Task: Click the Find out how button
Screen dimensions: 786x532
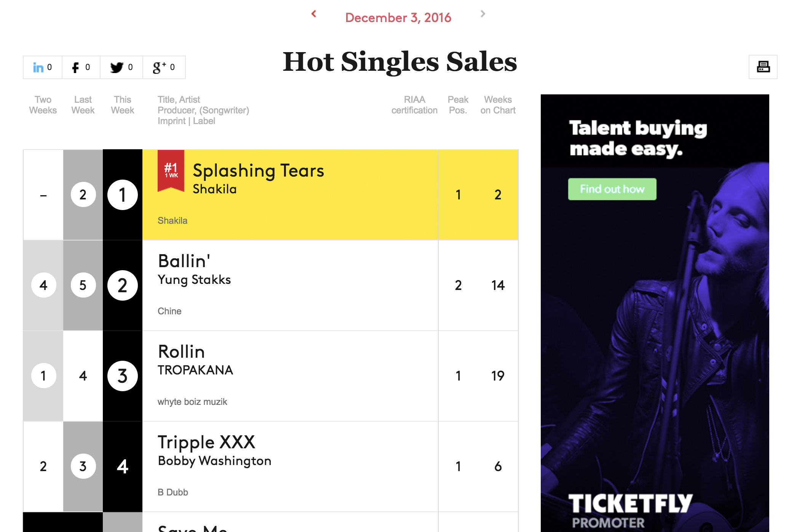Action: [x=612, y=189]
